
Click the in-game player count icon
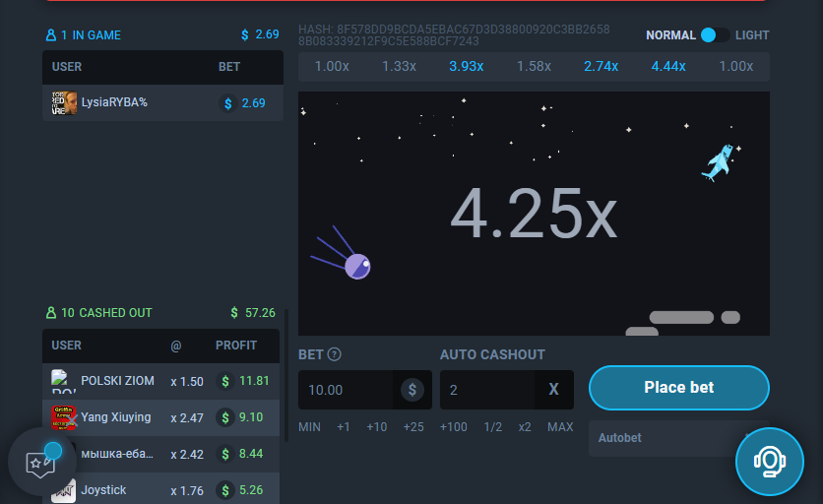pyautogui.click(x=51, y=35)
